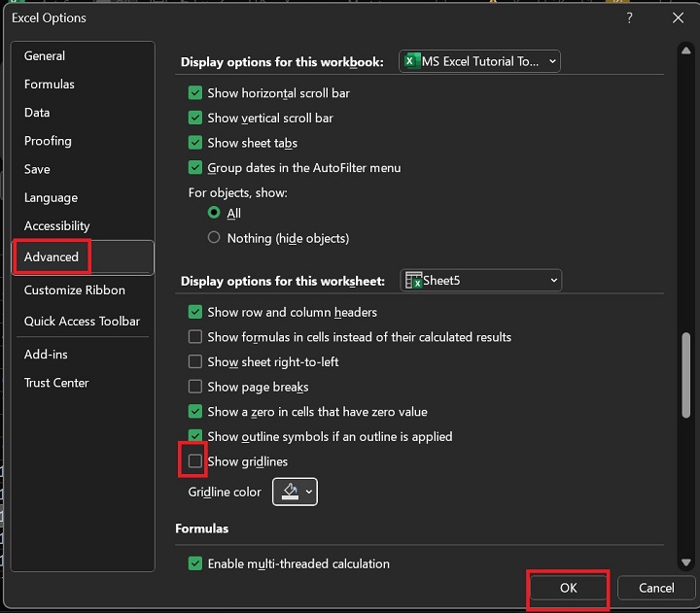This screenshot has width=700, height=613.
Task: Toggle Show page breaks checkbox
Action: pos(195,387)
